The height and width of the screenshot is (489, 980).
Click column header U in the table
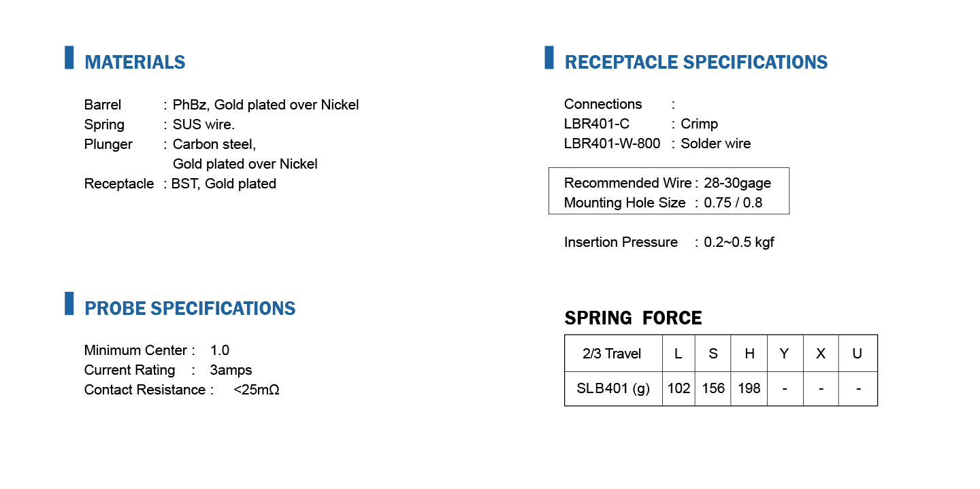pos(857,354)
